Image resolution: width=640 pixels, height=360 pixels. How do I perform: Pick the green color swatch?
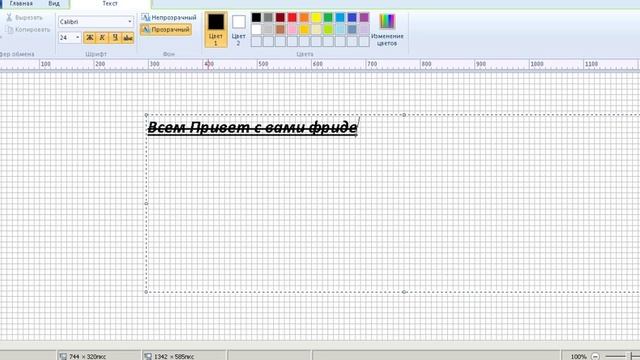click(328, 18)
